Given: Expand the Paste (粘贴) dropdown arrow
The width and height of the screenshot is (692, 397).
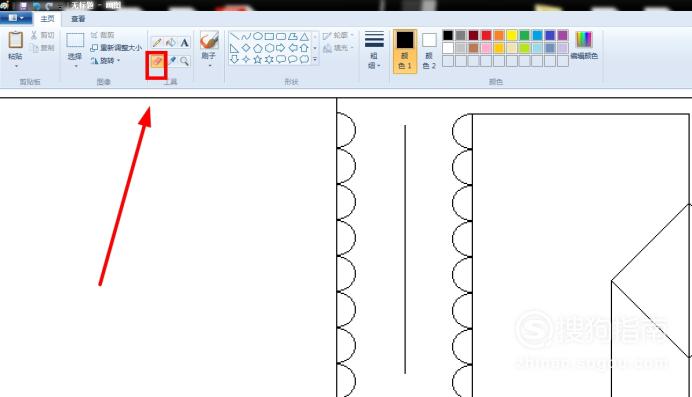Looking at the screenshot, I should pos(16,66).
